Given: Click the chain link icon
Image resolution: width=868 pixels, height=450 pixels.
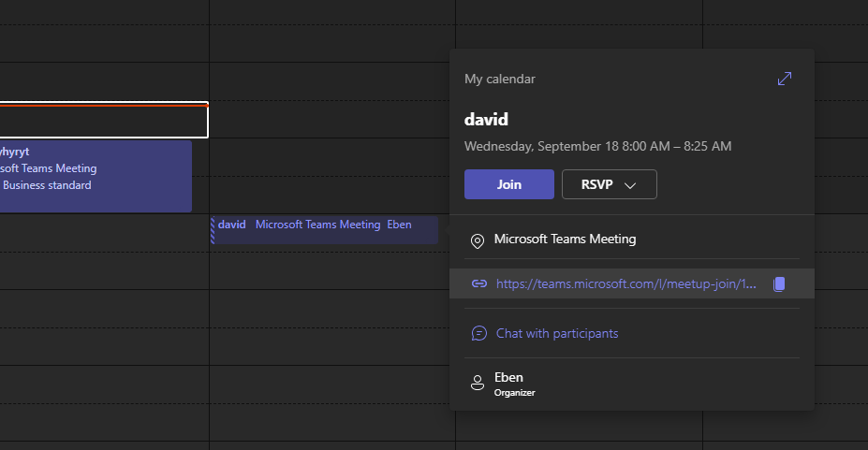Looking at the screenshot, I should tap(479, 283).
